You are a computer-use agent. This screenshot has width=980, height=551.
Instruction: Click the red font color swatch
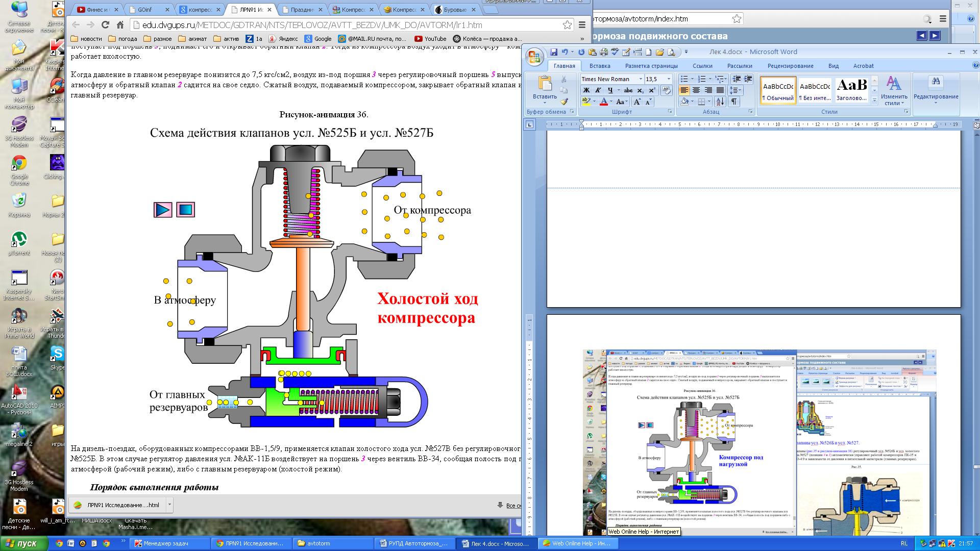pyautogui.click(x=604, y=102)
